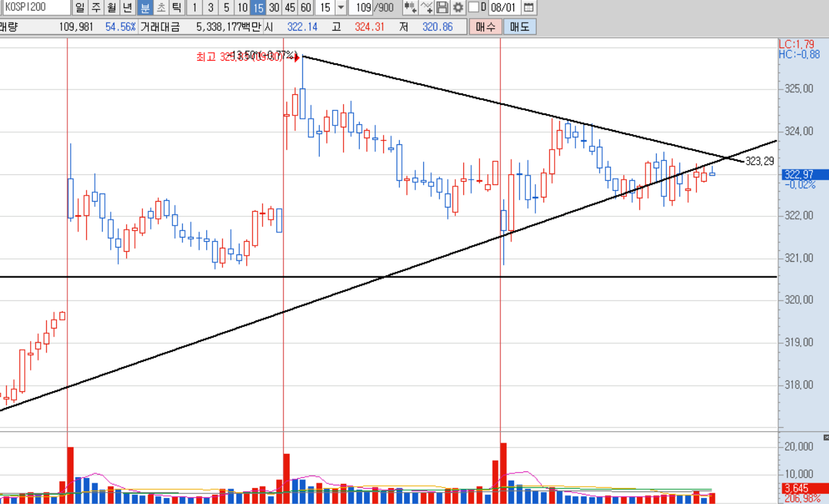Open chart settings gear icon

pos(458,7)
